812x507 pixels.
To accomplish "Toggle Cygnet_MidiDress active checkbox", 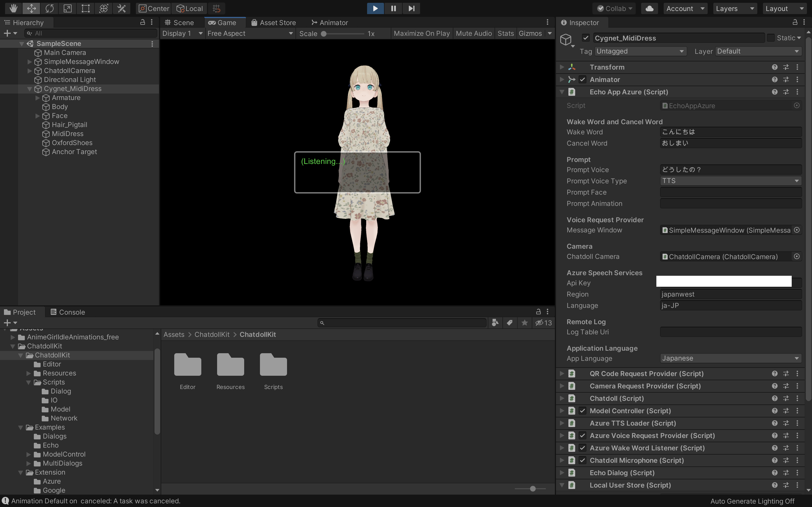I will 586,38.
